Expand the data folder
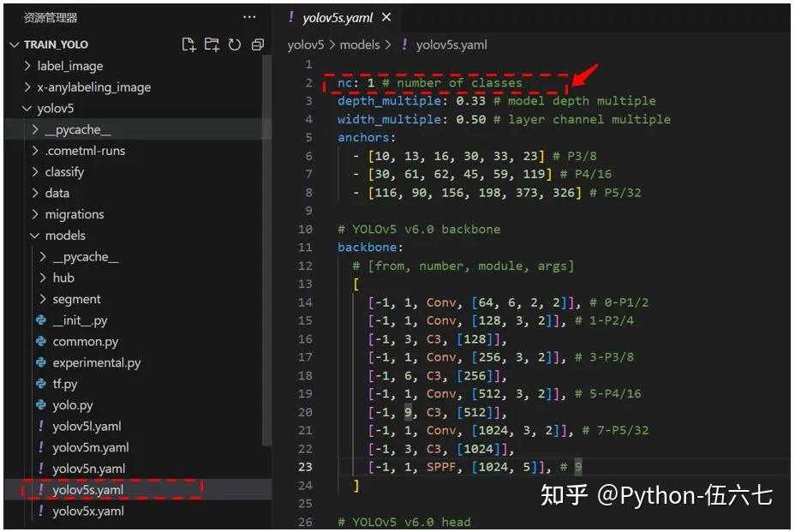The height and width of the screenshot is (532, 795). tap(35, 194)
